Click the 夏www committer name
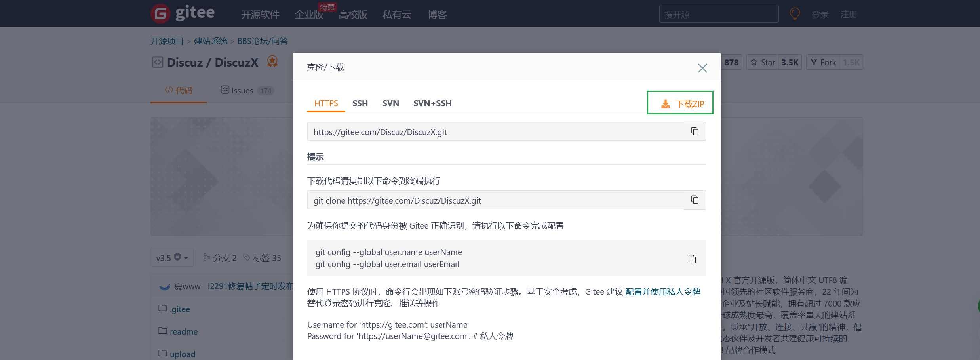980x360 pixels. (x=187, y=286)
